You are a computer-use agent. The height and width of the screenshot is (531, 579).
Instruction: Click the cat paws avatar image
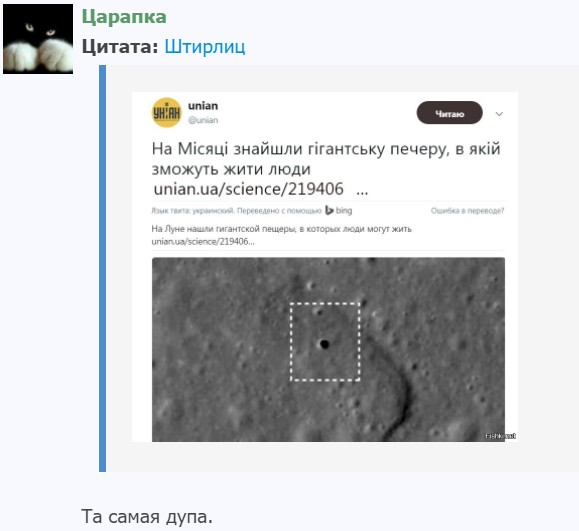coord(38,39)
